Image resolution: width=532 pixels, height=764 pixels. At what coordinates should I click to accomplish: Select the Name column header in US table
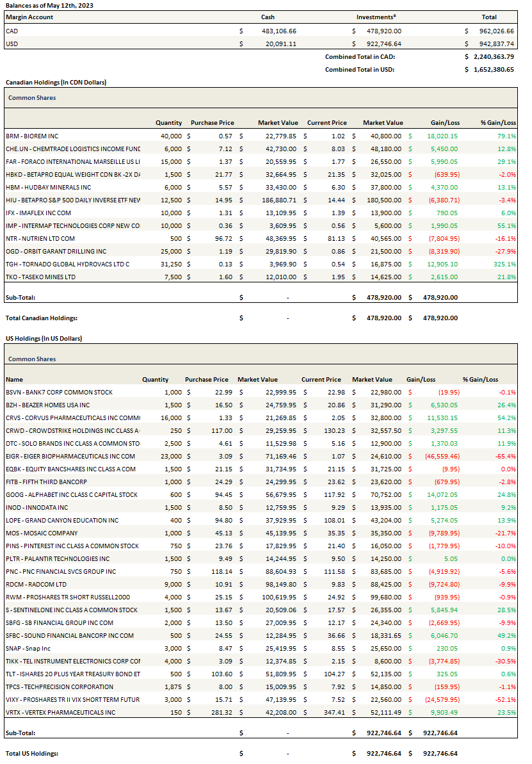click(x=14, y=379)
